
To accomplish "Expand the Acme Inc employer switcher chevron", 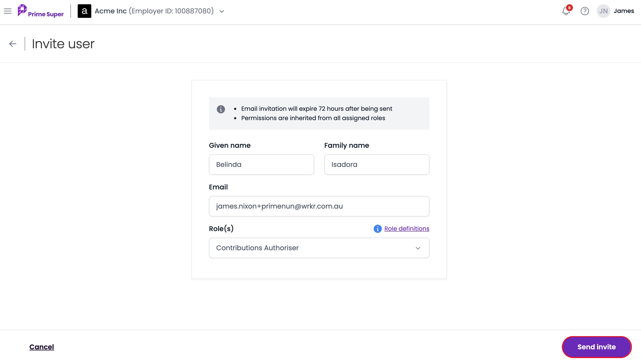I will 222,11.
